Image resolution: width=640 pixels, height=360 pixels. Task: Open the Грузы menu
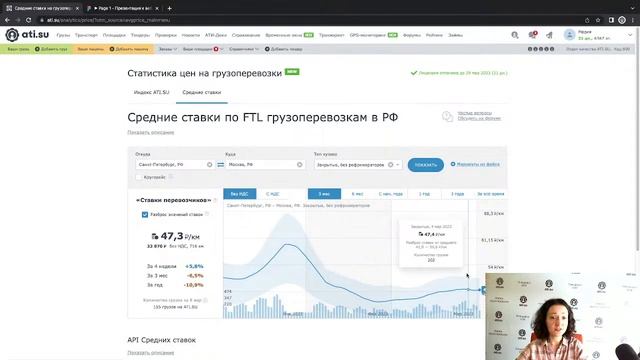(63, 35)
